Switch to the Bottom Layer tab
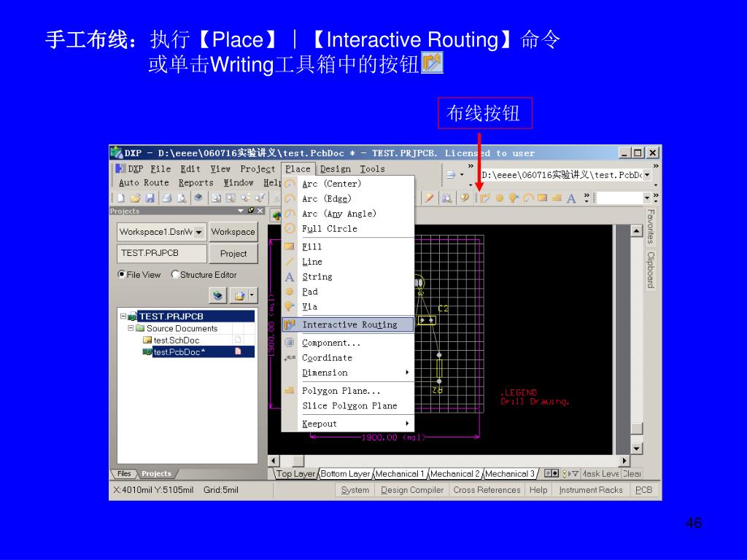This screenshot has height=560, width=747. point(345,474)
